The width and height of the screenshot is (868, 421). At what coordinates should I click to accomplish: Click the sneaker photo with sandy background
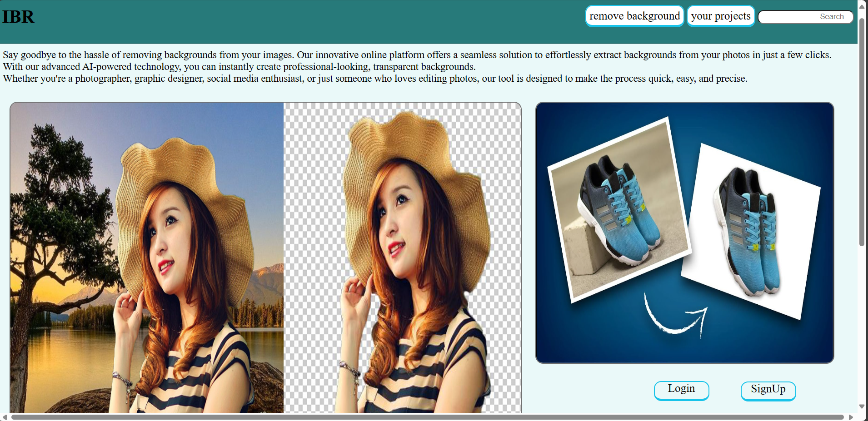tap(619, 210)
